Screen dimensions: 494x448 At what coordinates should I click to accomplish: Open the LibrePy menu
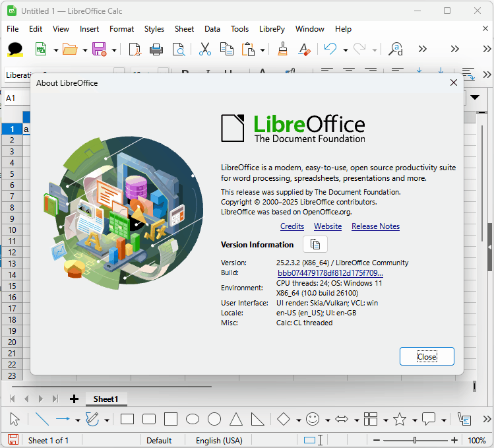click(x=272, y=29)
